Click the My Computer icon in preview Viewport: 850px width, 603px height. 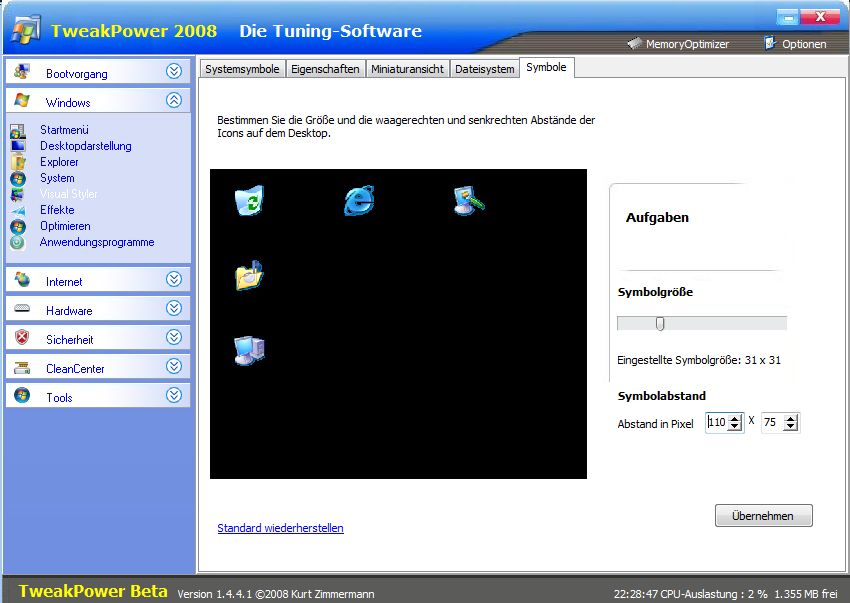pos(249,350)
